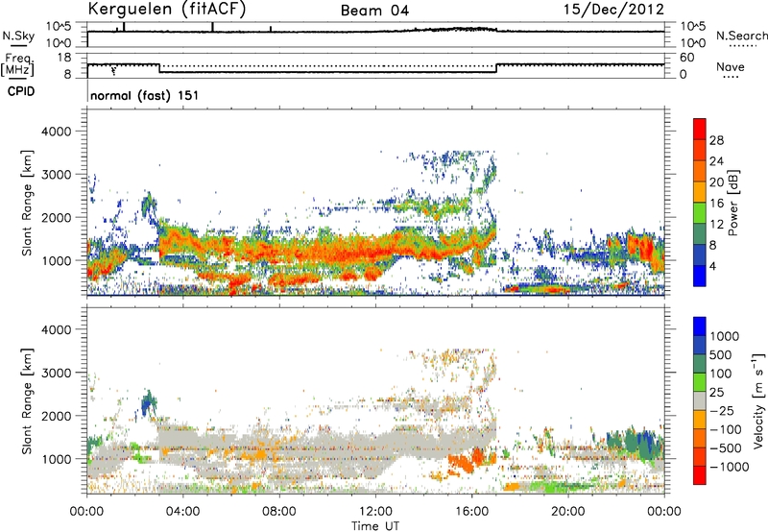Click the 'Beam 04' label
The image size is (768, 532).
coord(374,11)
